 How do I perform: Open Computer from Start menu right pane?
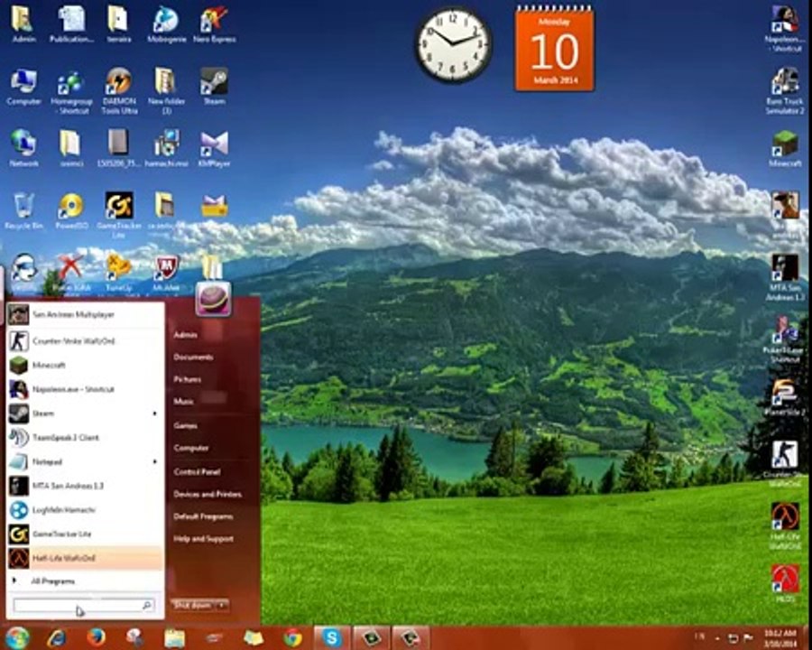pos(191,448)
